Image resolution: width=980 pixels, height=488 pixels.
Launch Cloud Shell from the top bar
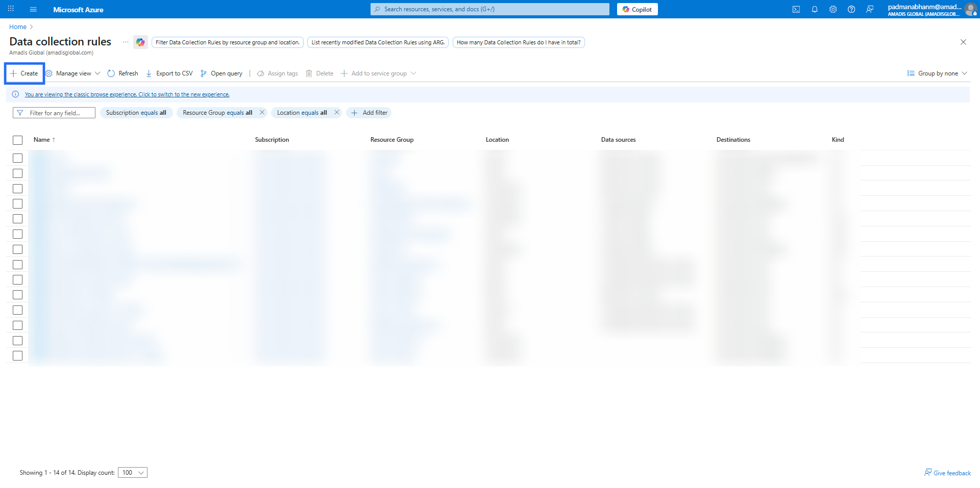[796, 9]
